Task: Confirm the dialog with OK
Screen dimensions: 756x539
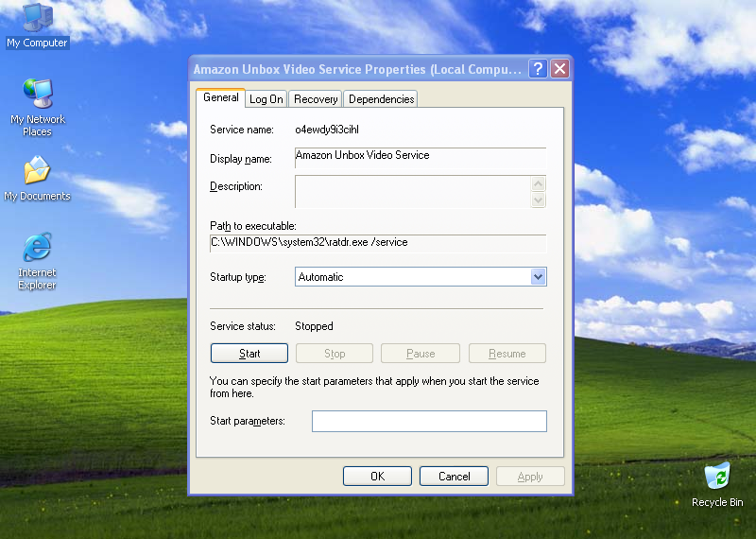Action: coord(377,477)
